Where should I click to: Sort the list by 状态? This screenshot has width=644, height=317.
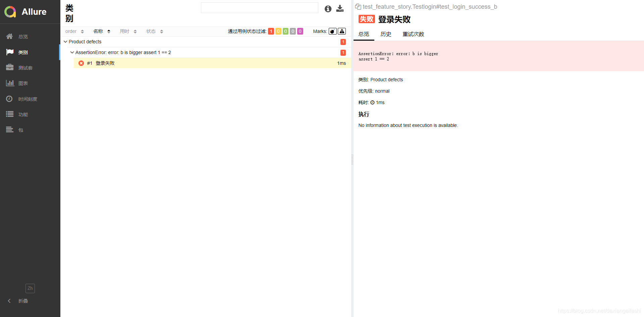point(155,31)
